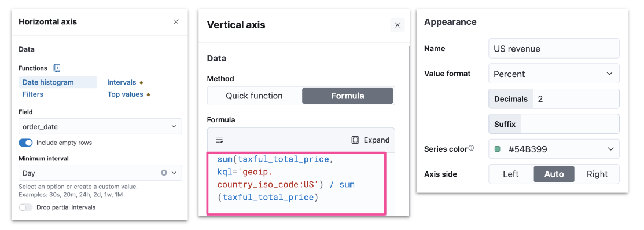Viewport: 644px width, 230px height.
Task: Select the Intervals function
Action: (122, 82)
